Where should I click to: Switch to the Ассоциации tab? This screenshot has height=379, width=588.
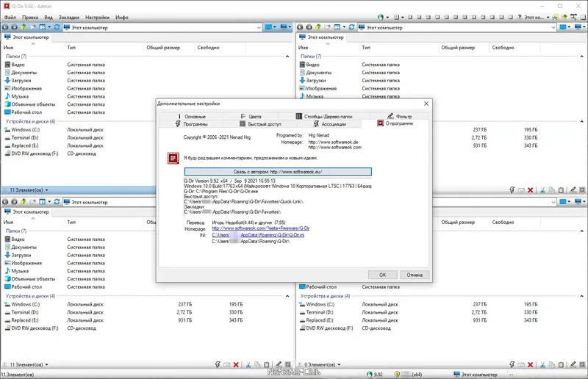(329, 123)
